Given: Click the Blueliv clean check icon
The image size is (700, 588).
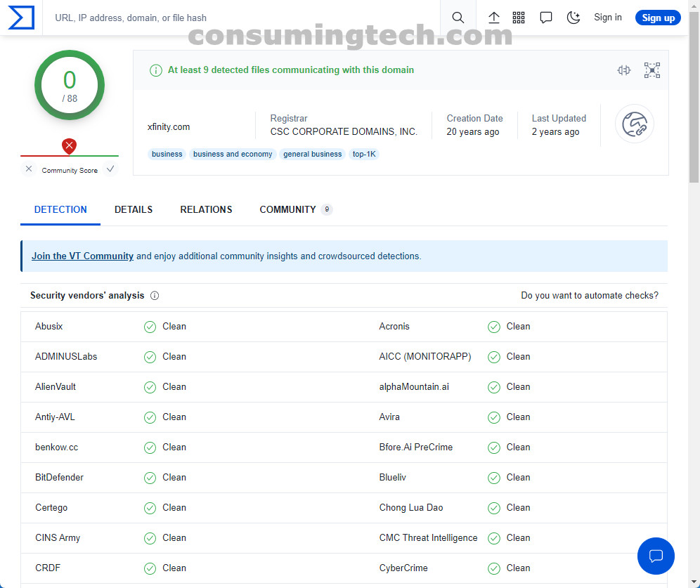Looking at the screenshot, I should (494, 478).
